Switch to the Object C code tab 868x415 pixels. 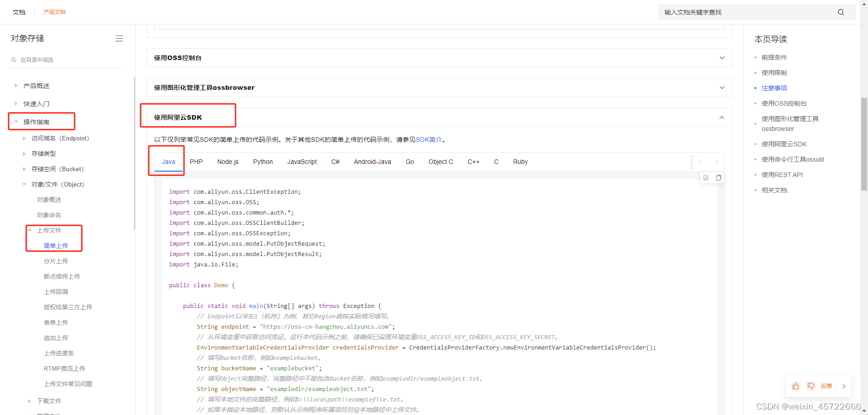pyautogui.click(x=441, y=162)
